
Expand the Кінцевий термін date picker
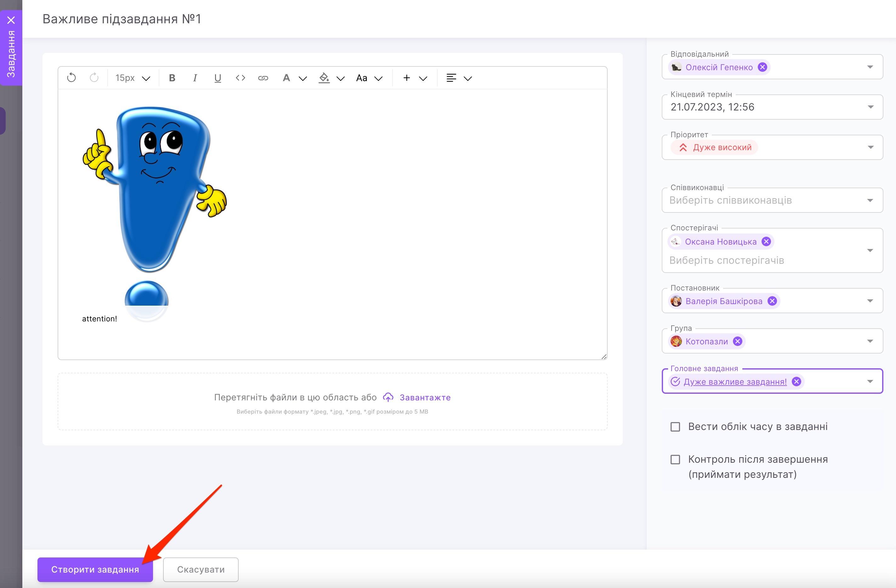click(x=870, y=107)
